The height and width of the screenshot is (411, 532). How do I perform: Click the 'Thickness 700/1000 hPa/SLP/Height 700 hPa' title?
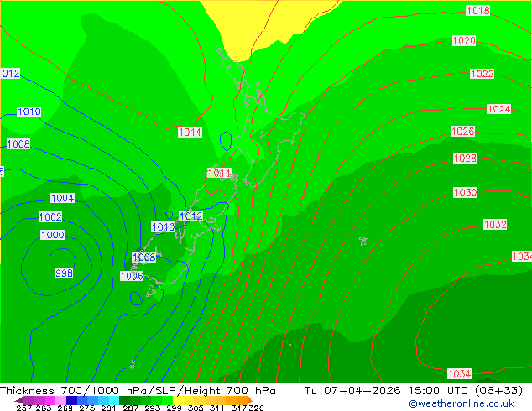pyautogui.click(x=138, y=391)
